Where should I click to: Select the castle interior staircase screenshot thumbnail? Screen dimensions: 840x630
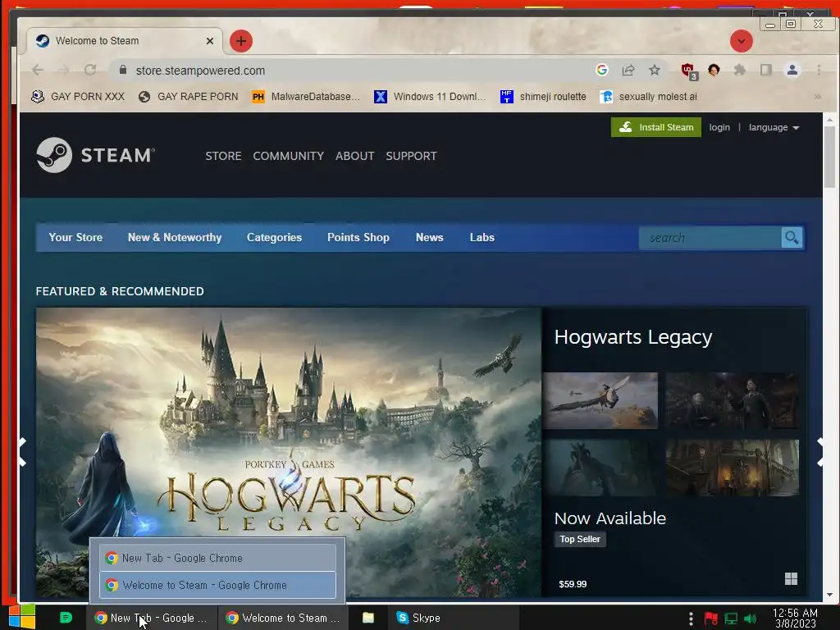[x=732, y=468]
